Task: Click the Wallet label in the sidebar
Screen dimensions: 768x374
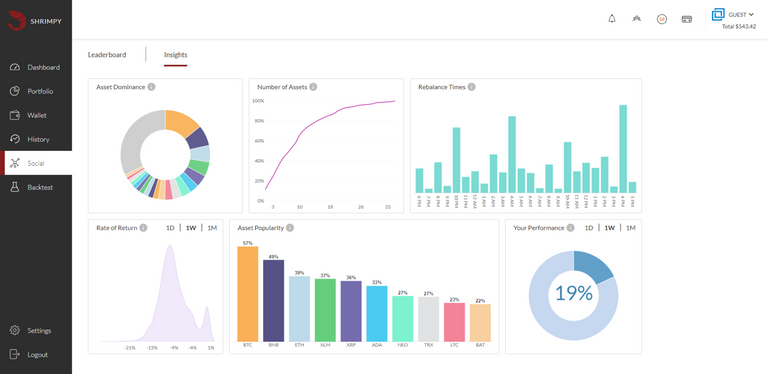Action: tap(37, 116)
